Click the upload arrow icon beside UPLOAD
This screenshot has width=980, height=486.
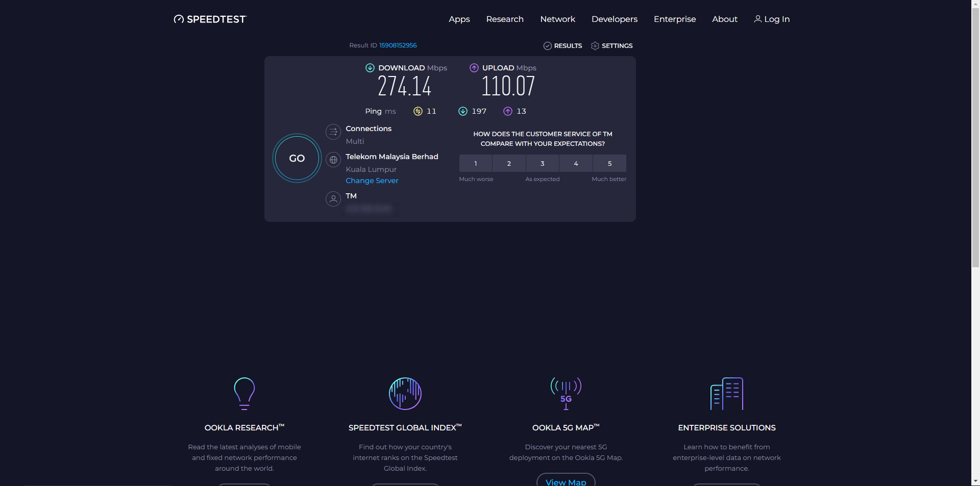474,68
